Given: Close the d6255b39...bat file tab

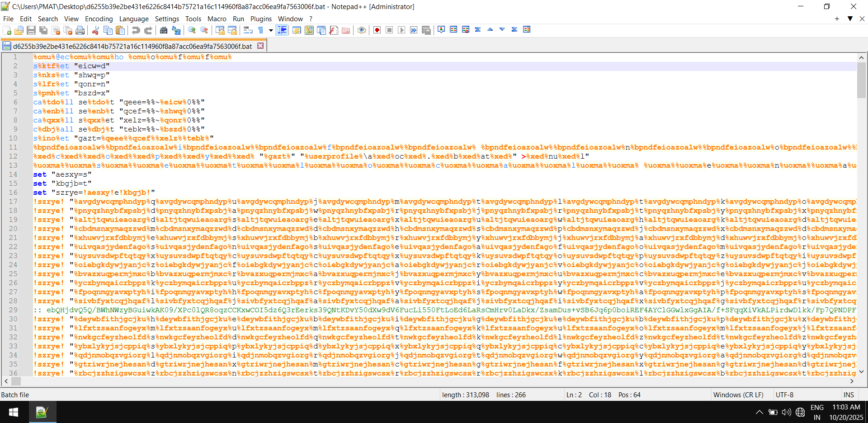Looking at the screenshot, I should tap(260, 46).
